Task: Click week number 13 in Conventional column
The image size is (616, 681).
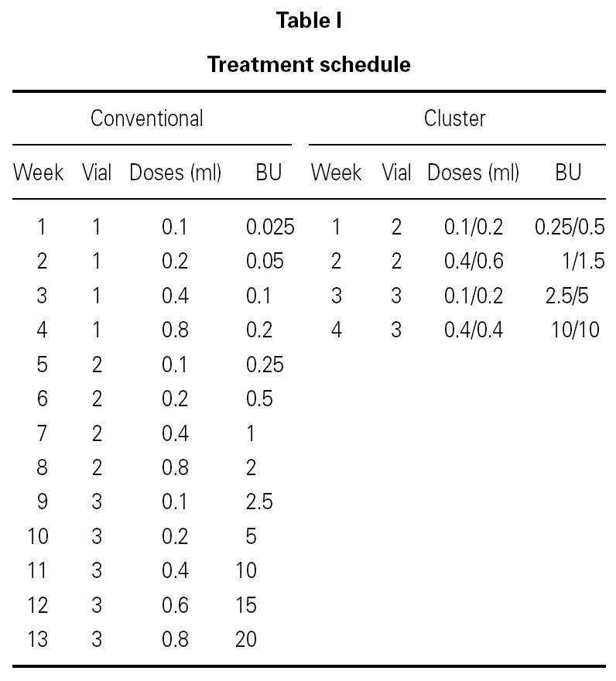Action: click(x=37, y=639)
